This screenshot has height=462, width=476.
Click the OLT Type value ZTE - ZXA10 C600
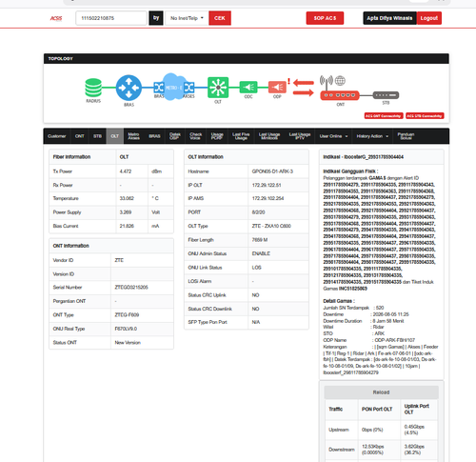(x=271, y=226)
